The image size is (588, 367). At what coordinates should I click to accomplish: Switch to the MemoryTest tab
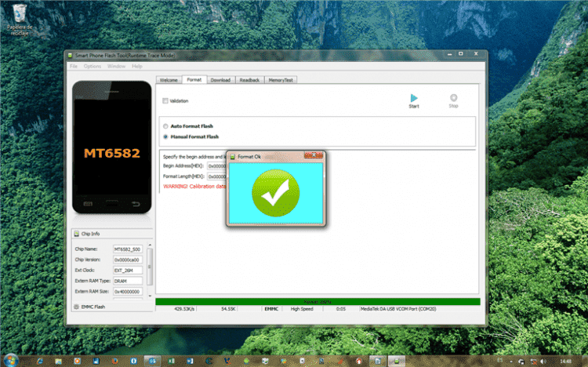click(x=281, y=80)
